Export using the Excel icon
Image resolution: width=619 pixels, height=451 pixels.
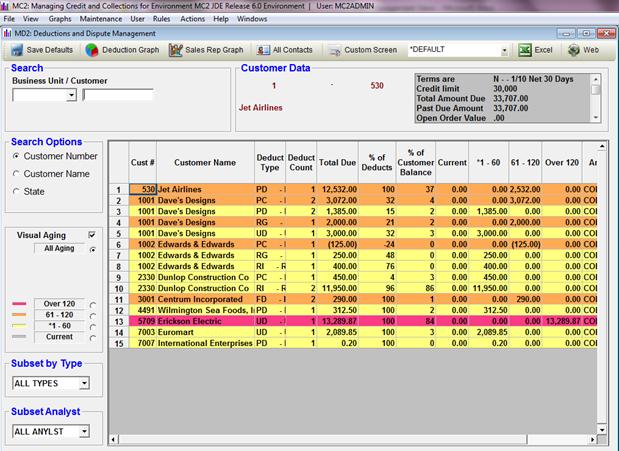(525, 50)
